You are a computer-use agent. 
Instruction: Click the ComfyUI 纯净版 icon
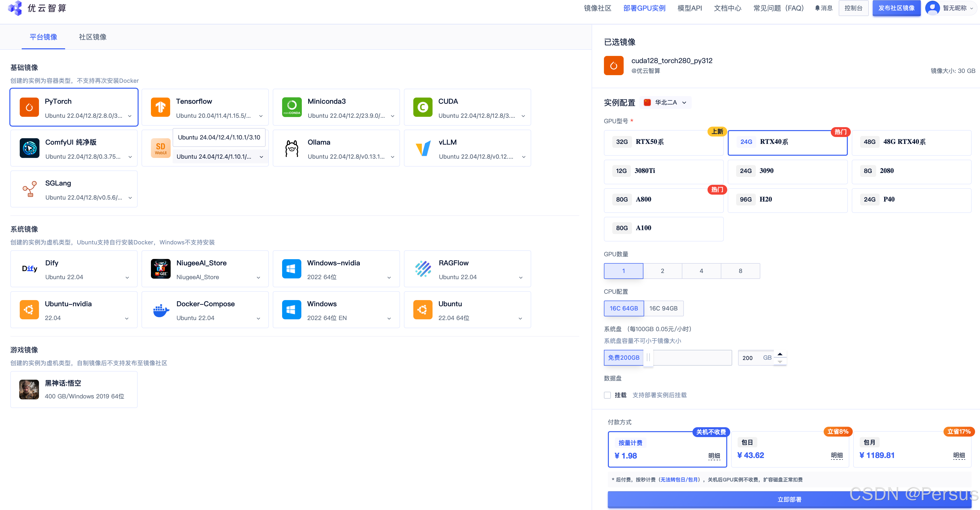pyautogui.click(x=29, y=148)
